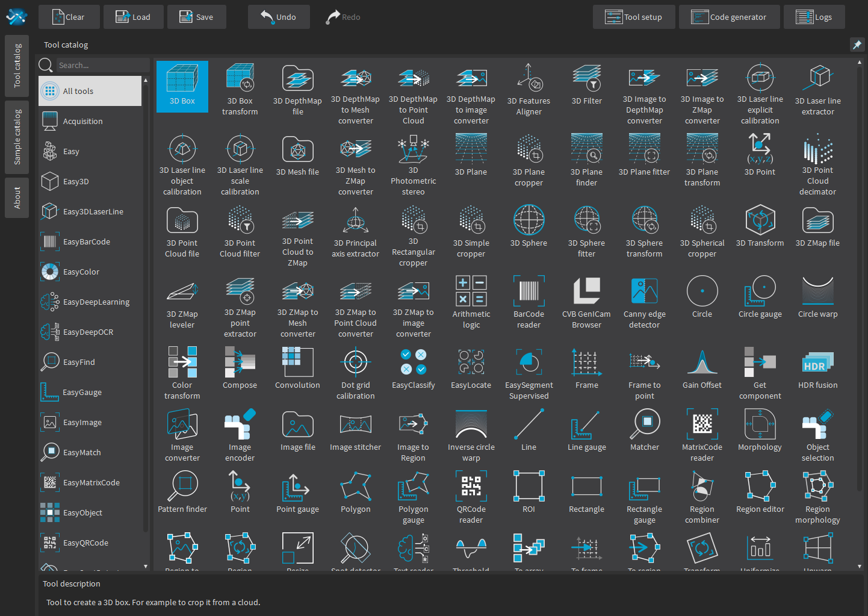
Task: Select the Gain Offset tool
Action: coord(702,363)
